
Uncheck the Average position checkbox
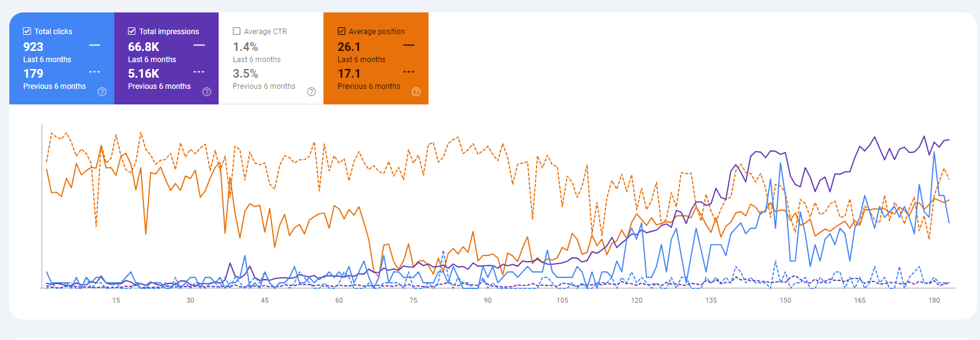pyautogui.click(x=342, y=31)
